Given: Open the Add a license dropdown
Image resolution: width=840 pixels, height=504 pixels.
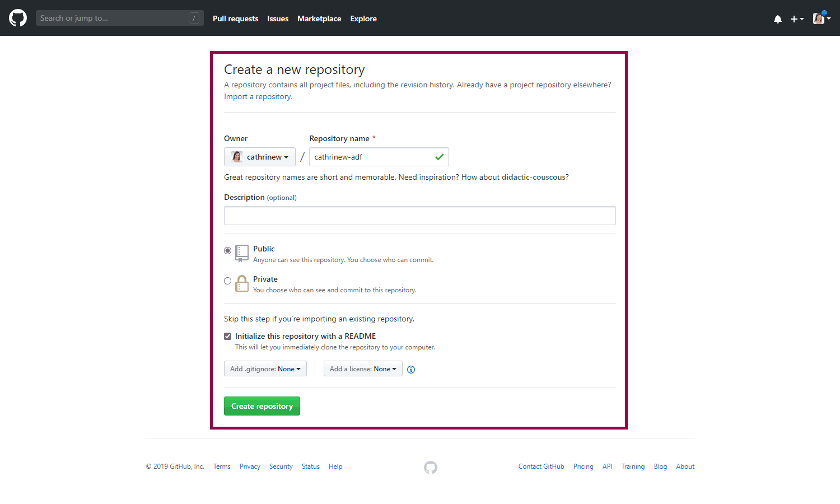Looking at the screenshot, I should click(363, 369).
